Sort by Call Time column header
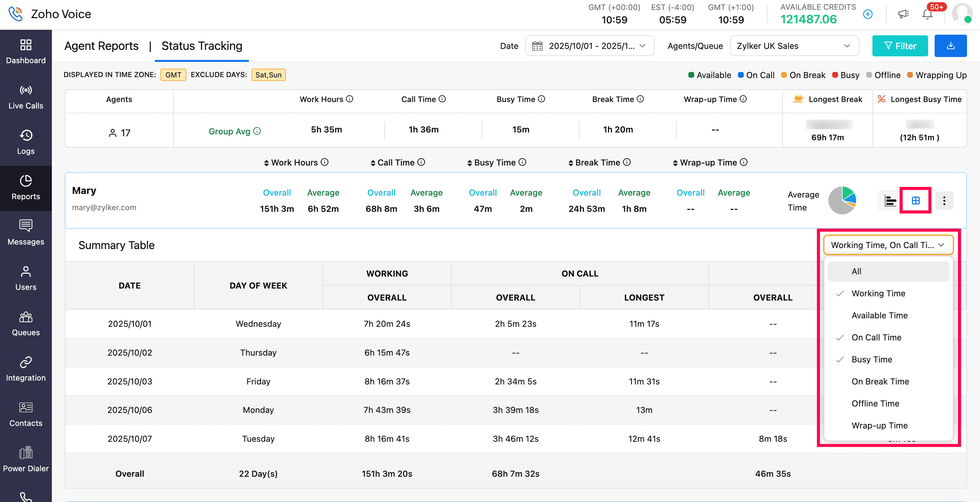The width and height of the screenshot is (980, 502). click(x=396, y=162)
